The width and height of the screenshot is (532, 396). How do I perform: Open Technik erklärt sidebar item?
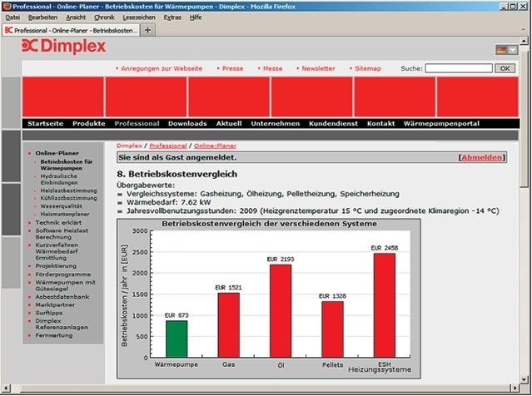click(58, 222)
